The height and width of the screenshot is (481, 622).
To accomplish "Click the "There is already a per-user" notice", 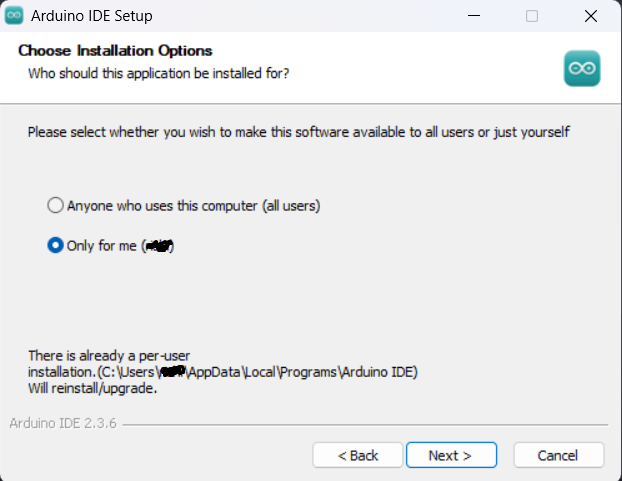I will click(x=109, y=355).
